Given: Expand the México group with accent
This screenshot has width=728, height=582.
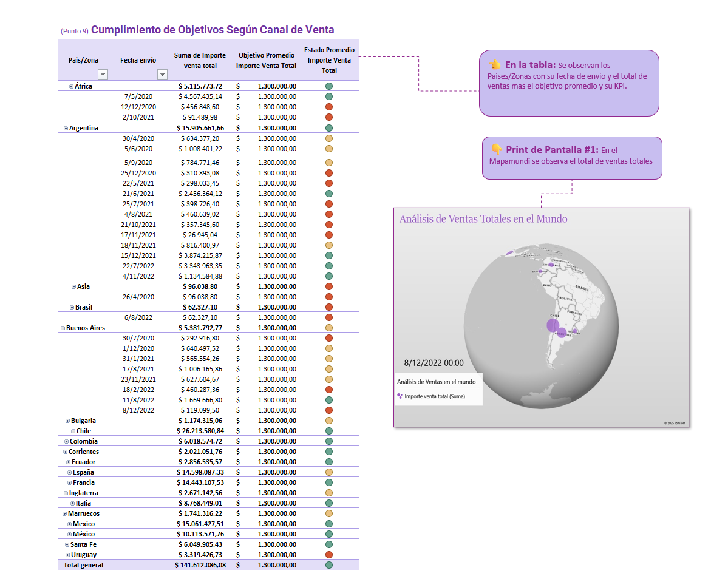Looking at the screenshot, I should (x=69, y=535).
